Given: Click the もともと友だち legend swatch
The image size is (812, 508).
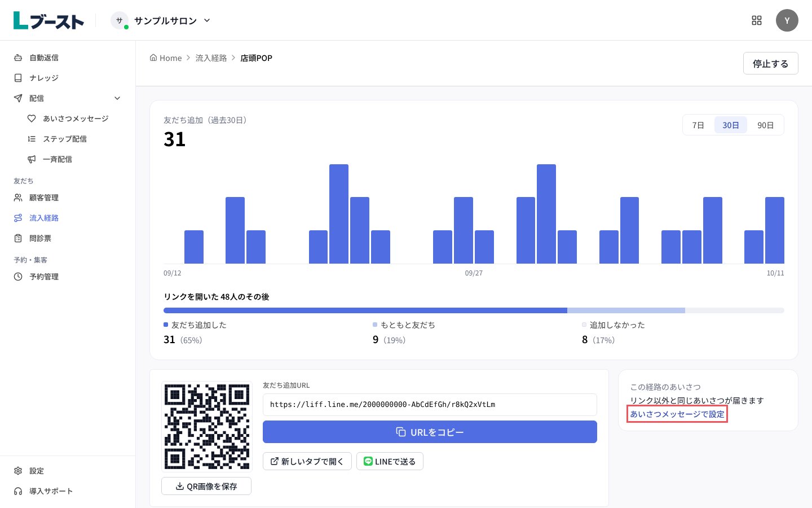Looking at the screenshot, I should coord(375,325).
